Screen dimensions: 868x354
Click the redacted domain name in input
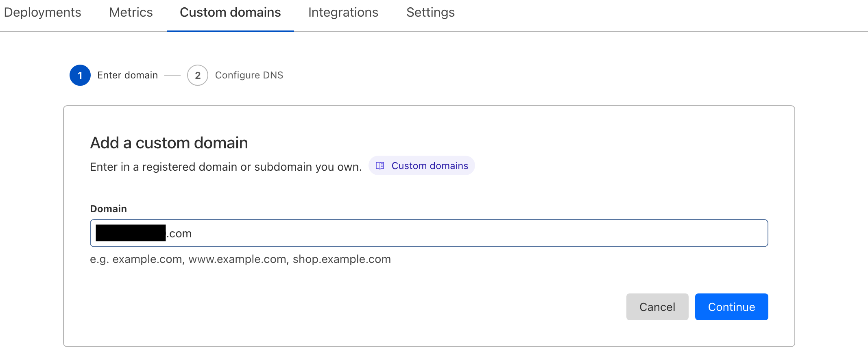pos(131,233)
